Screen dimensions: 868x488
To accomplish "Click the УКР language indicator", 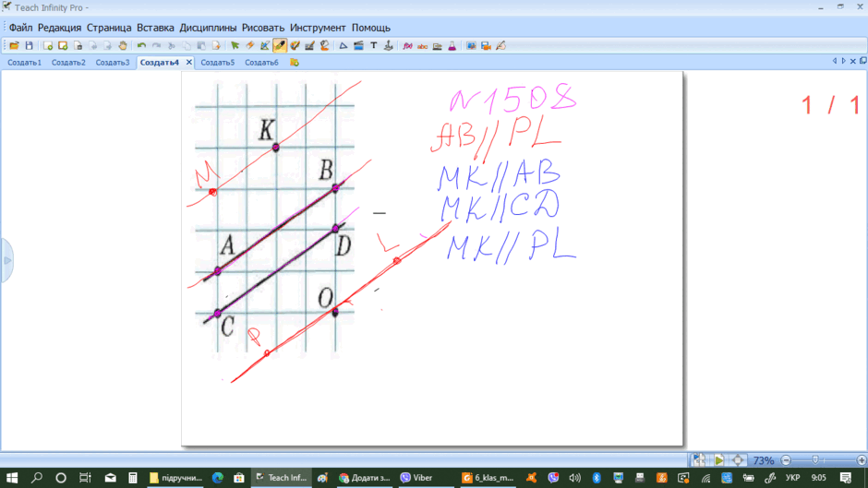I will [792, 478].
